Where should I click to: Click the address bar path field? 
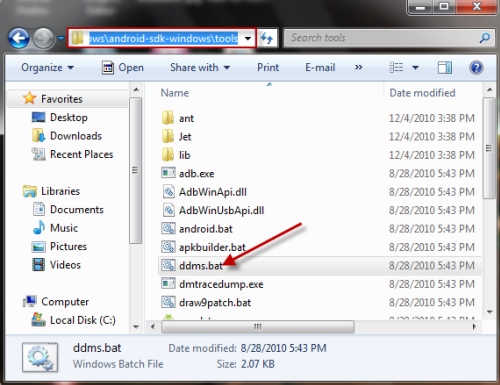pyautogui.click(x=162, y=38)
